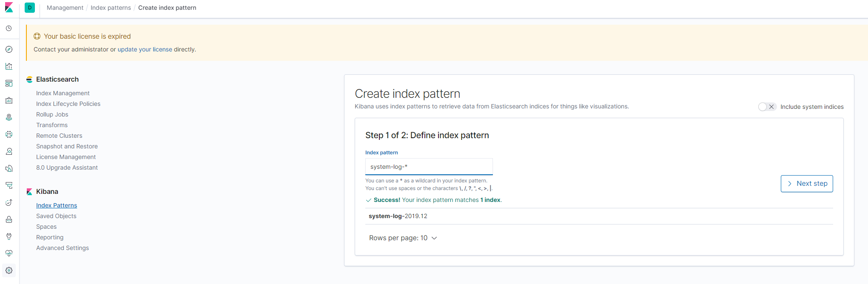Open Rollup Jobs
The height and width of the screenshot is (284, 868).
[x=52, y=114]
